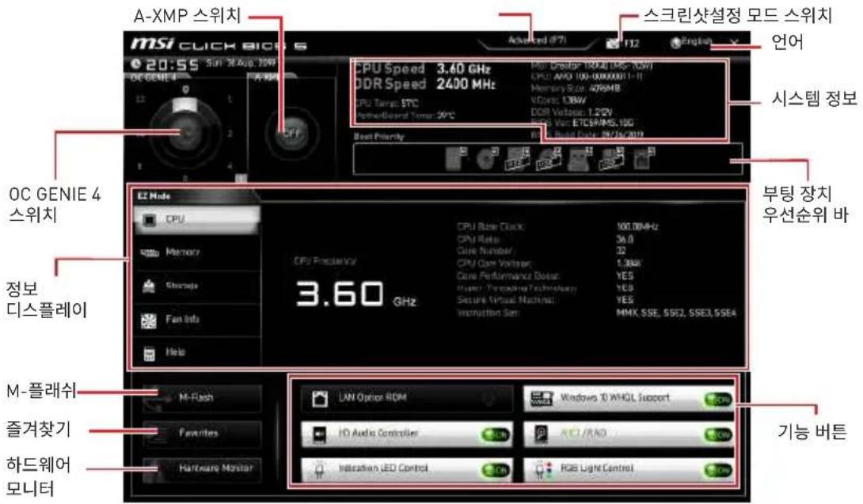Select the hard disk boot device icon
Viewport: 863px width, 504px height.
pyautogui.click(x=456, y=159)
